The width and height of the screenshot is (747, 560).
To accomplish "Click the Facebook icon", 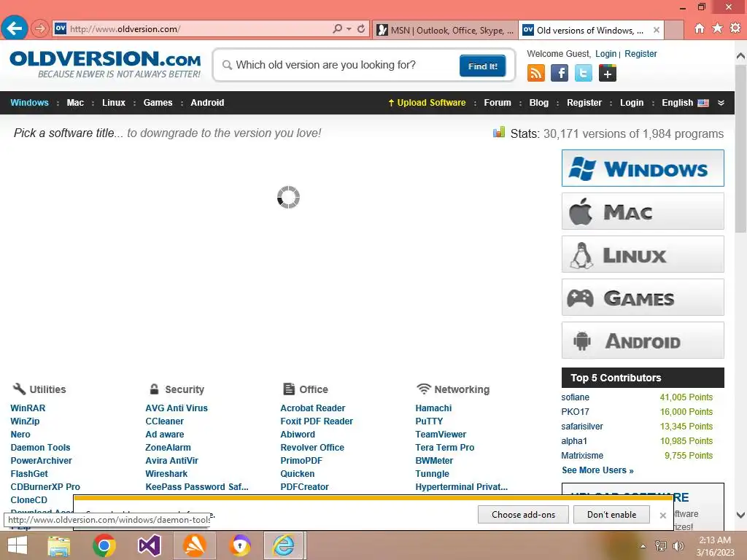I will click(x=560, y=74).
